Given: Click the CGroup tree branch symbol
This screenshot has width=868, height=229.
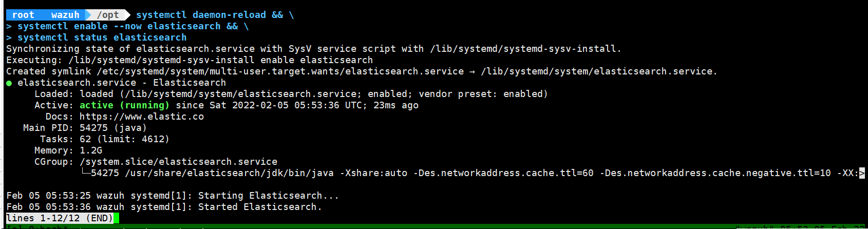Looking at the screenshot, I should (85, 173).
